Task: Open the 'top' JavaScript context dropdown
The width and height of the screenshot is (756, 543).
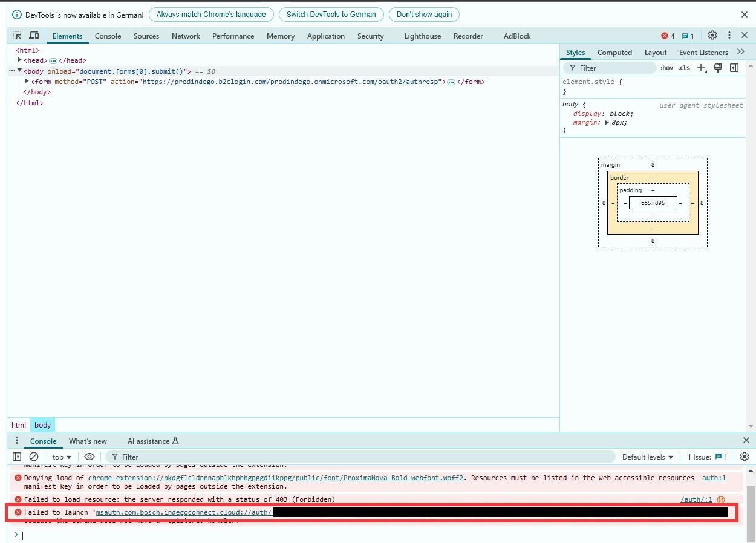Action: (62, 457)
